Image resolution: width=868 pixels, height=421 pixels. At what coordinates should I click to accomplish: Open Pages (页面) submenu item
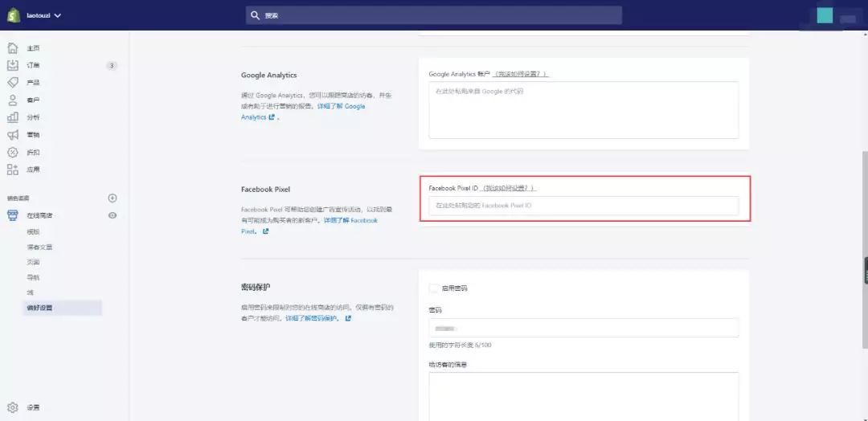click(33, 262)
